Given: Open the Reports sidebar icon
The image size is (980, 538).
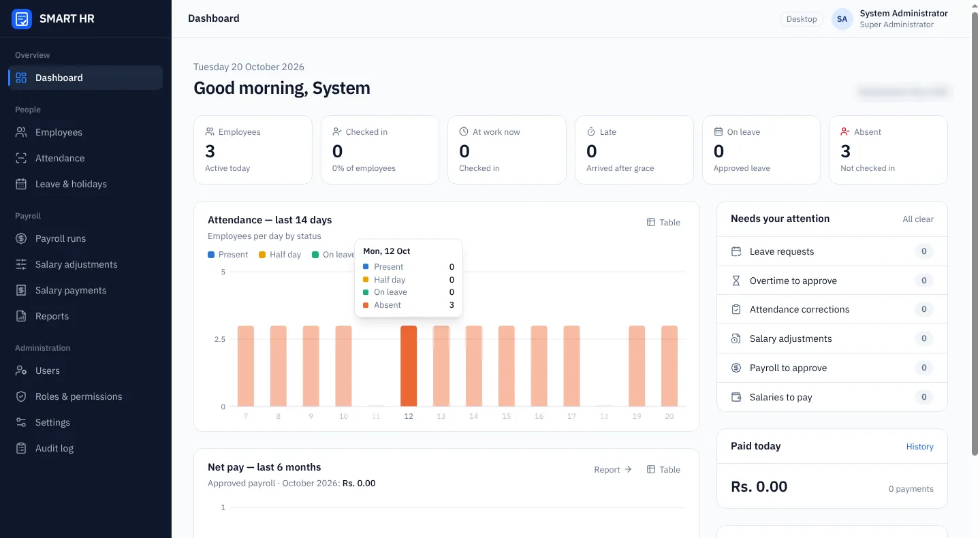Looking at the screenshot, I should point(21,316).
